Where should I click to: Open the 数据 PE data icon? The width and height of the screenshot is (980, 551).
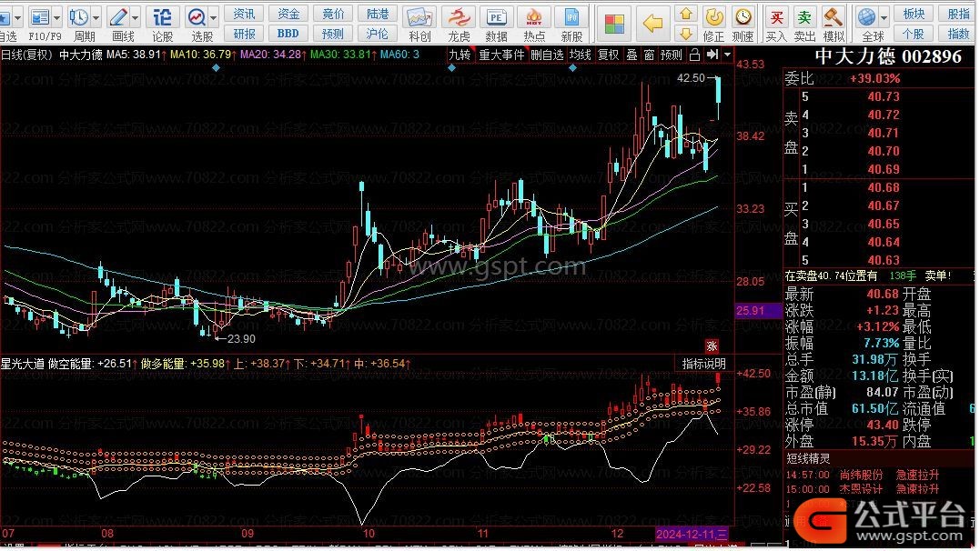pyautogui.click(x=496, y=17)
